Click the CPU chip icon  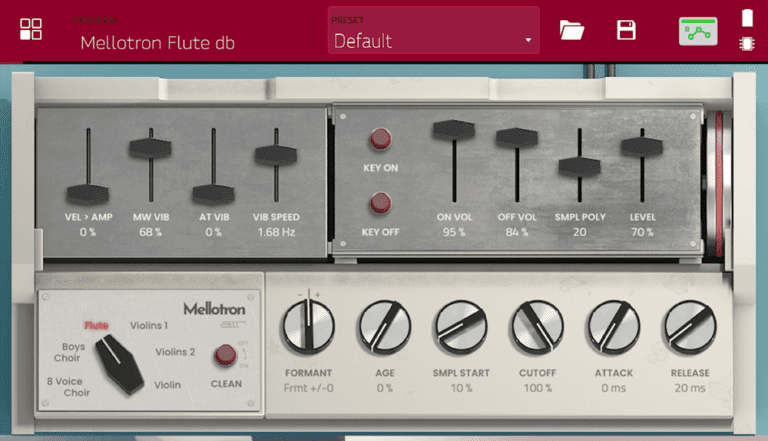[x=747, y=44]
